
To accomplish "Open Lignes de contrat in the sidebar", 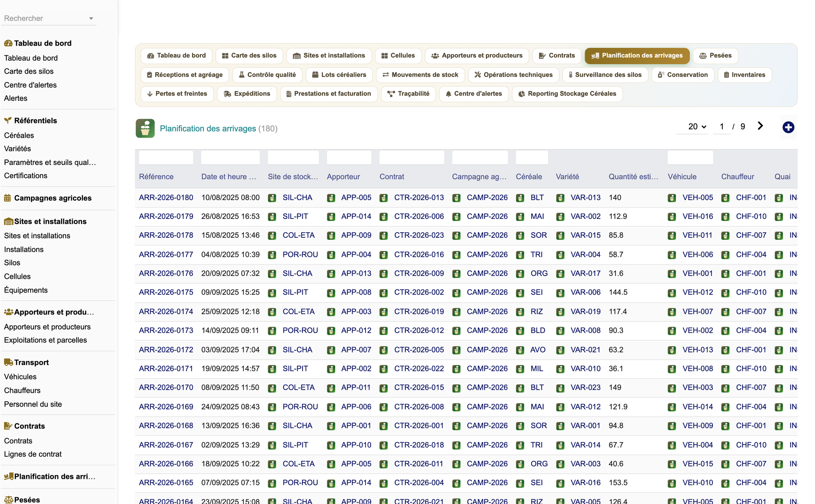I will click(x=33, y=454).
